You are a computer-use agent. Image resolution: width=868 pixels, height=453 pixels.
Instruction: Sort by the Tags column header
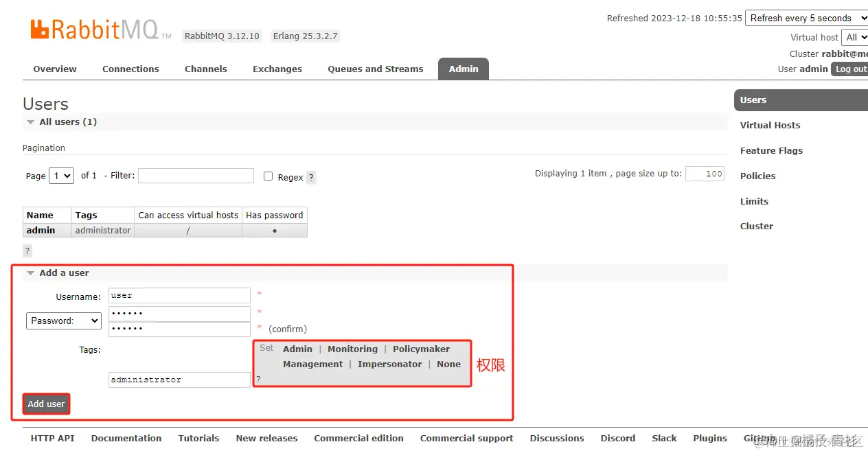tap(87, 215)
